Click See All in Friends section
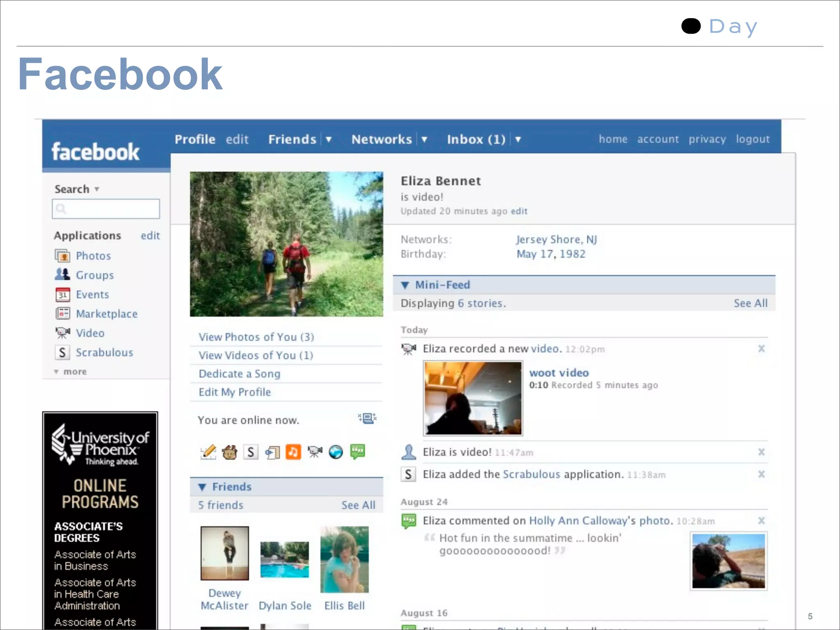Screen dimensions: 840x630 point(358,505)
